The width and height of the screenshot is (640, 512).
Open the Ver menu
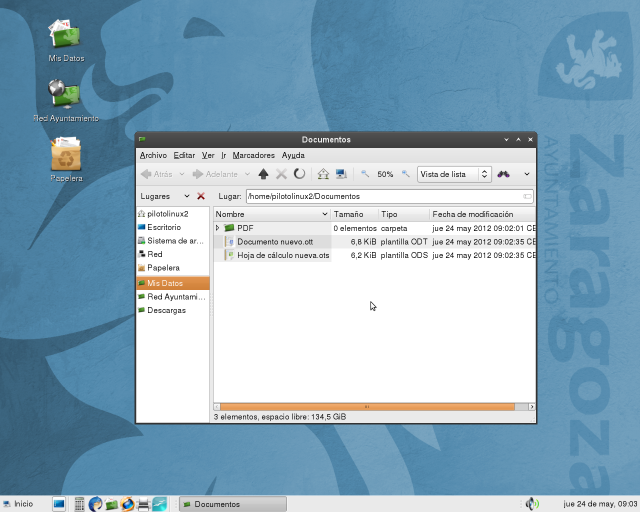point(208,156)
